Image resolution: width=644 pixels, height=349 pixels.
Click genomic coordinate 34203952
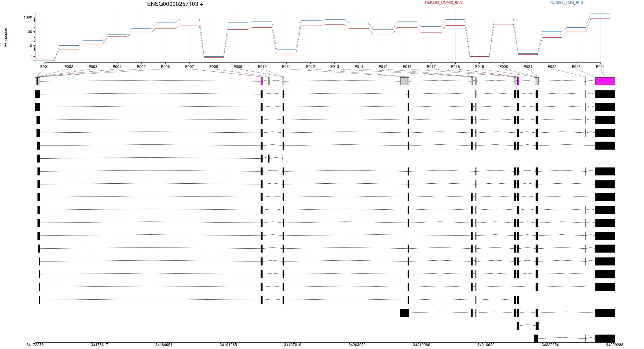(x=357, y=345)
